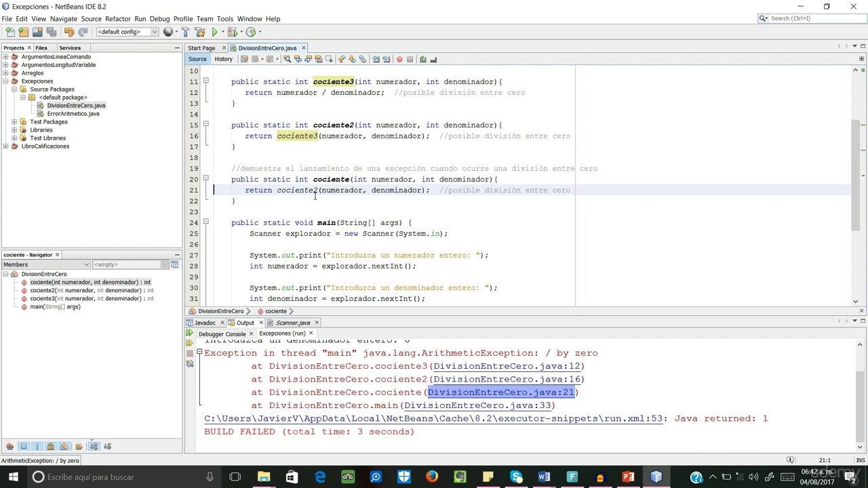Viewport: 868px width, 488px height.
Task: Open File Explorer from the taskbar
Action: point(264,476)
